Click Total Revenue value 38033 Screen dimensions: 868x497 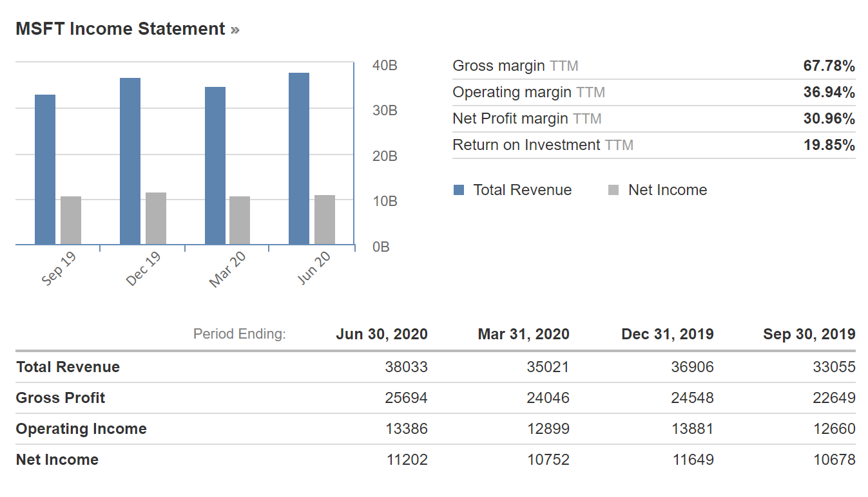click(407, 367)
